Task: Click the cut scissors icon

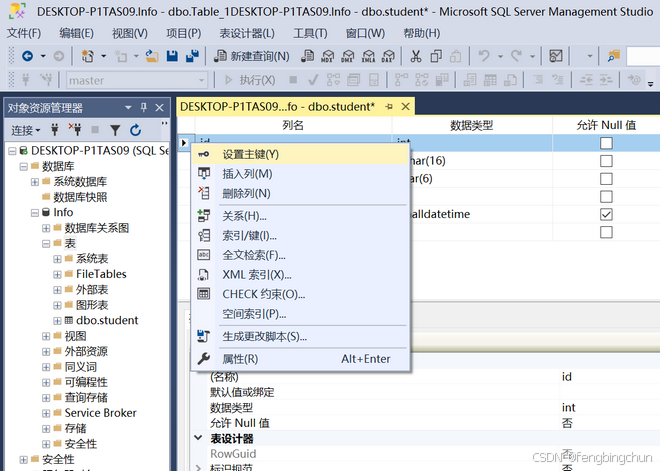Action: click(x=416, y=56)
